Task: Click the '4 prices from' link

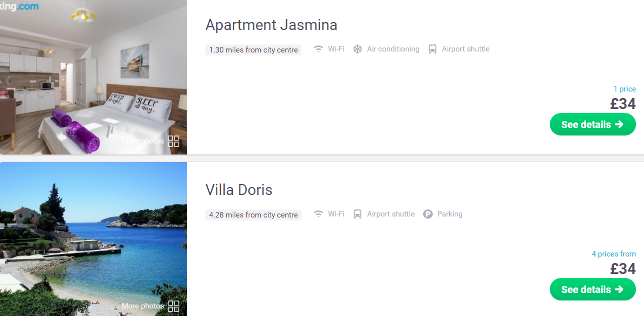Action: click(x=614, y=254)
